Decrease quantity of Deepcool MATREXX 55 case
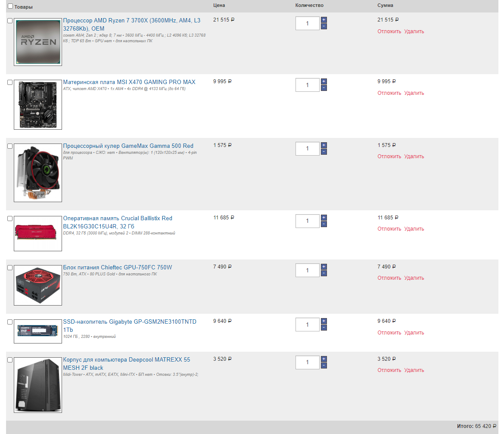The width and height of the screenshot is (504, 434). [x=324, y=365]
